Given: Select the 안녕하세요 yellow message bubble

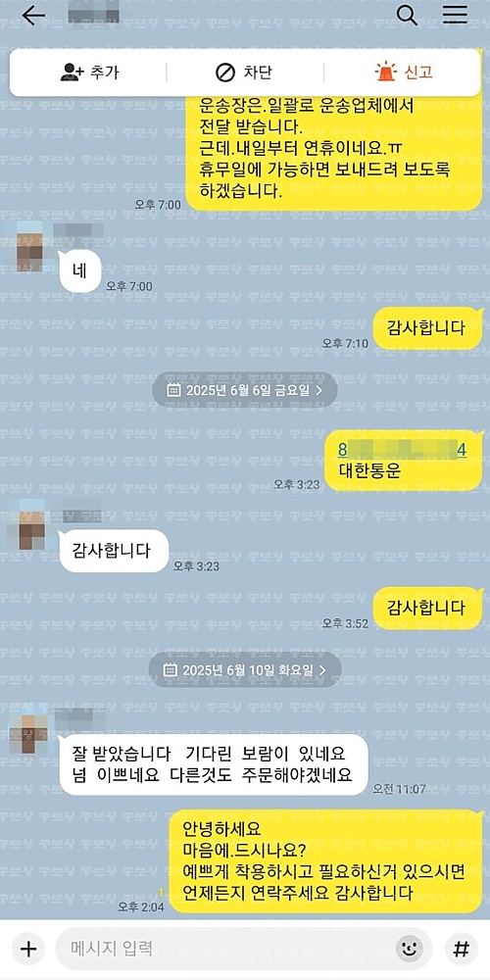Looking at the screenshot, I should (x=325, y=861).
